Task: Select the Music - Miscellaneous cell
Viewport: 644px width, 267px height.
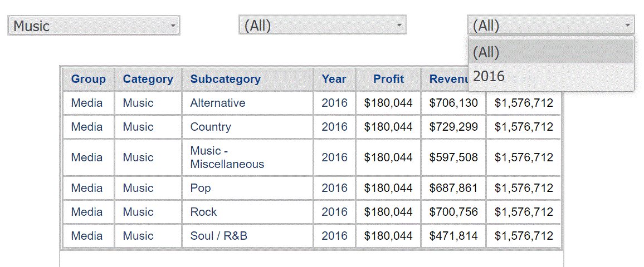Action: (248, 157)
